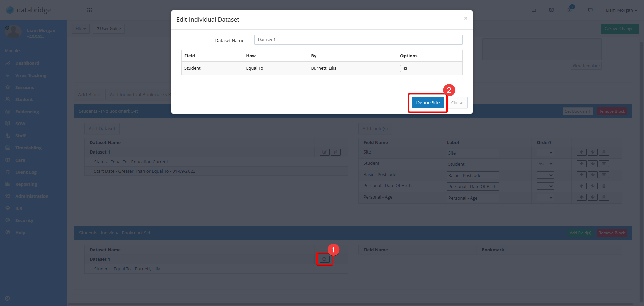Open the book icon in top header
This screenshot has height=306, width=644.
pos(551,10)
